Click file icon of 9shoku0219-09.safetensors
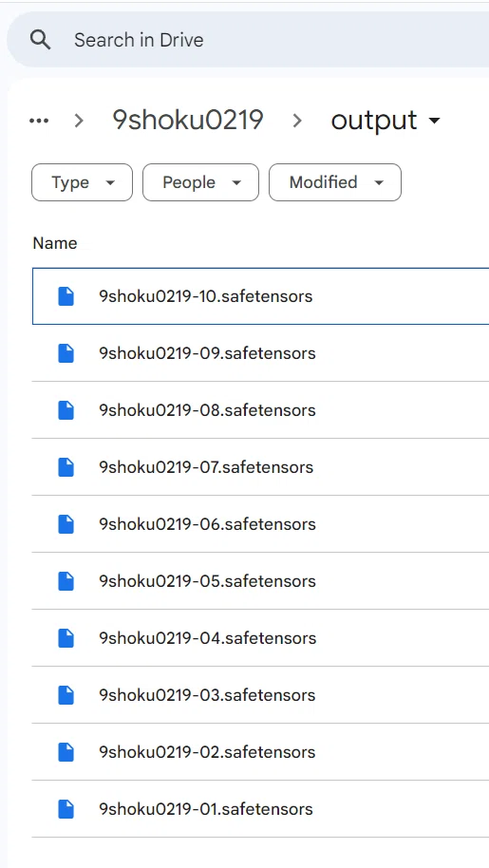489x868 pixels. [66, 353]
